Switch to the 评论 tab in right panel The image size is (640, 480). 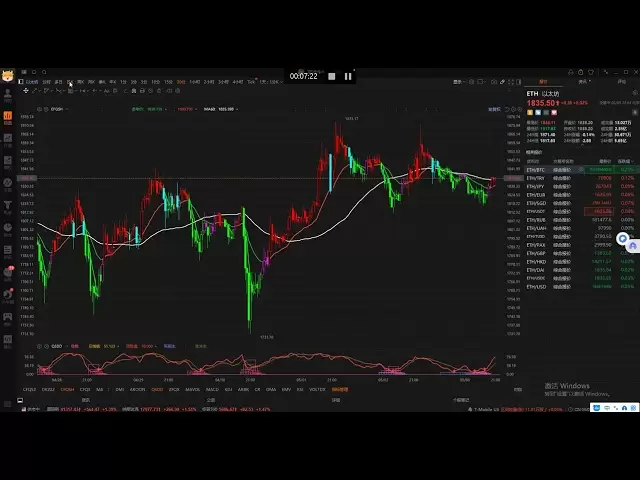point(622,82)
